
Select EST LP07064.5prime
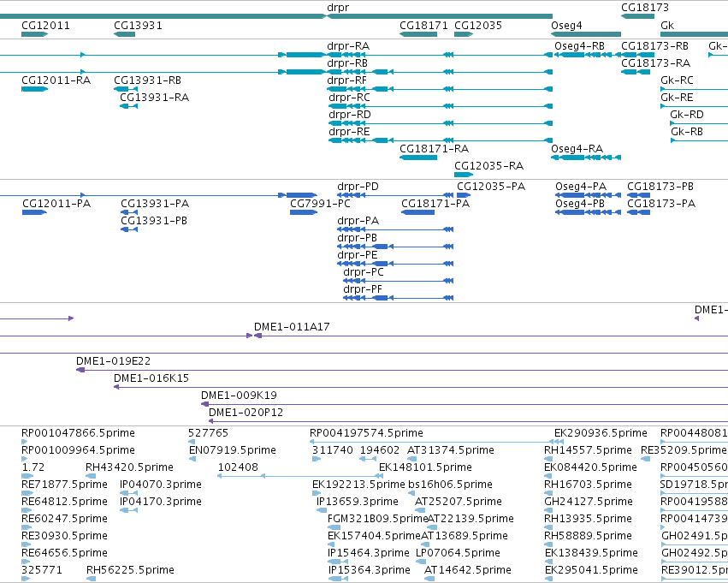point(458,553)
